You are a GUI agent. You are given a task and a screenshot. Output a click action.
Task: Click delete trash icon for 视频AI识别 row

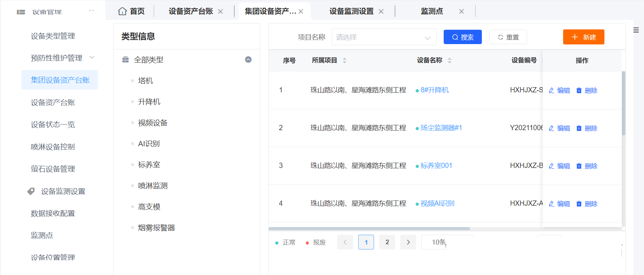579,204
